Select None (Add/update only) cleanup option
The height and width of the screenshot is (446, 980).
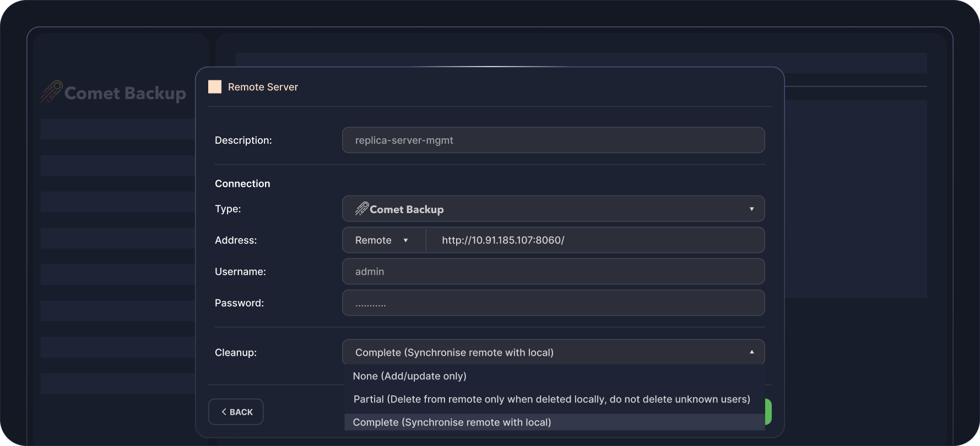(x=409, y=376)
